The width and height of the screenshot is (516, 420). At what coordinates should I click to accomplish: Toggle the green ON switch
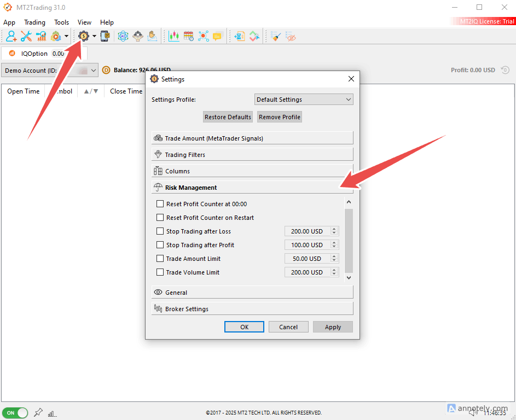click(15, 413)
